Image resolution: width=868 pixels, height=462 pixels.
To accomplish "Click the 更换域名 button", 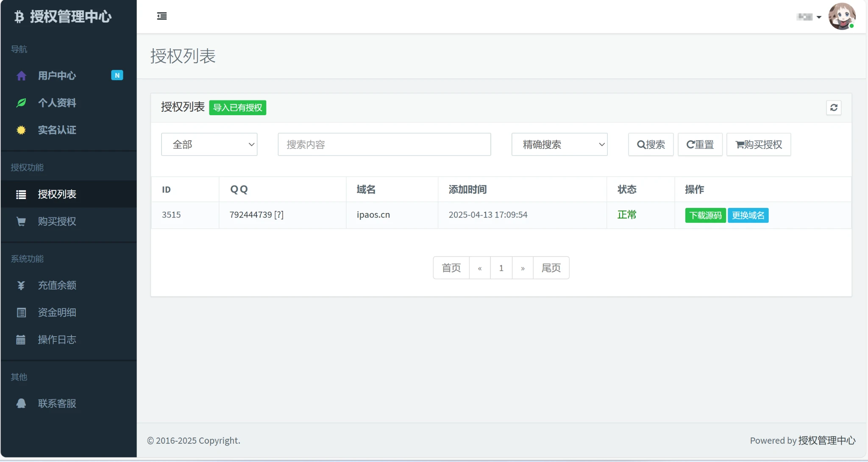I will [748, 215].
